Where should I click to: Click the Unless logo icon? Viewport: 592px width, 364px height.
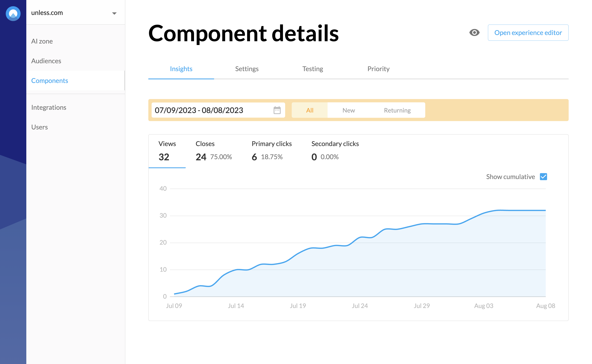(13, 13)
